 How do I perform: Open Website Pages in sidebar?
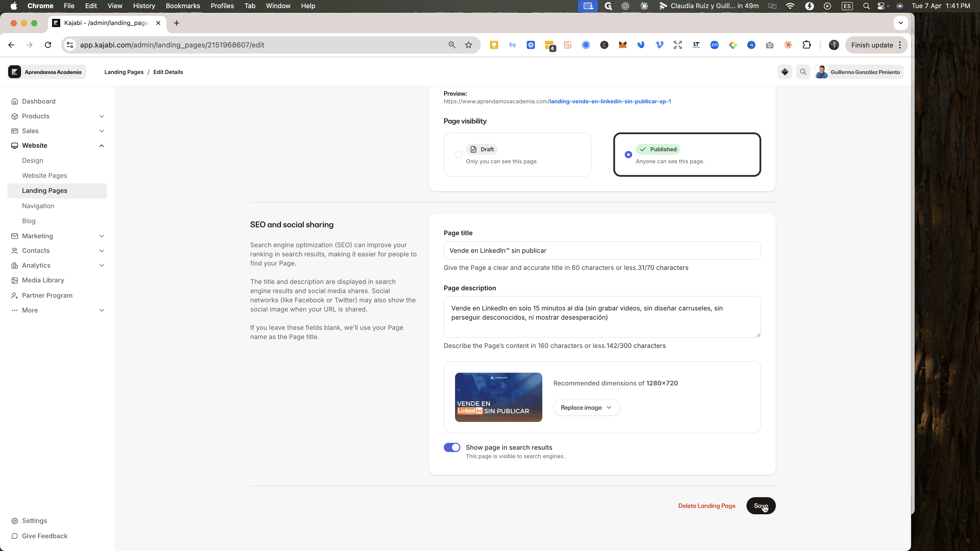[x=44, y=176]
